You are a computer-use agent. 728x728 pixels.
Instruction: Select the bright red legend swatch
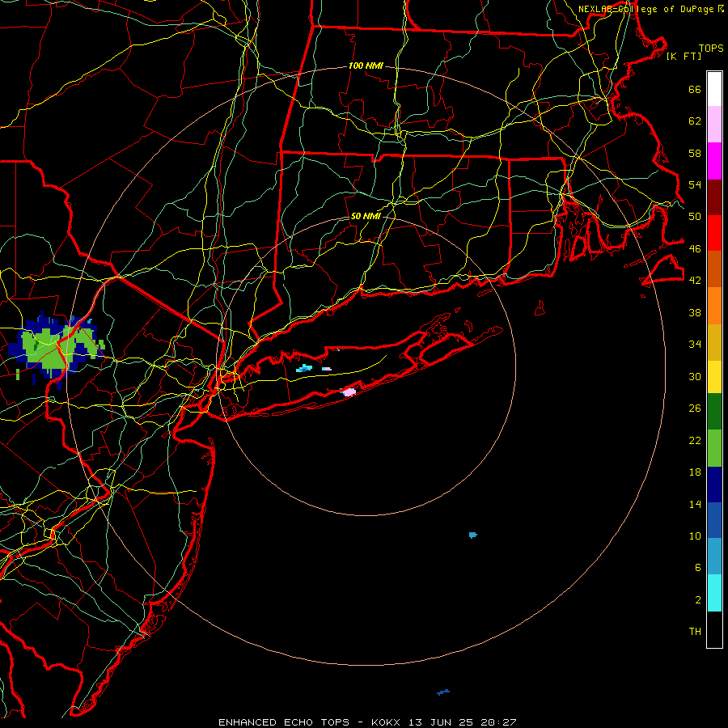pos(714,233)
